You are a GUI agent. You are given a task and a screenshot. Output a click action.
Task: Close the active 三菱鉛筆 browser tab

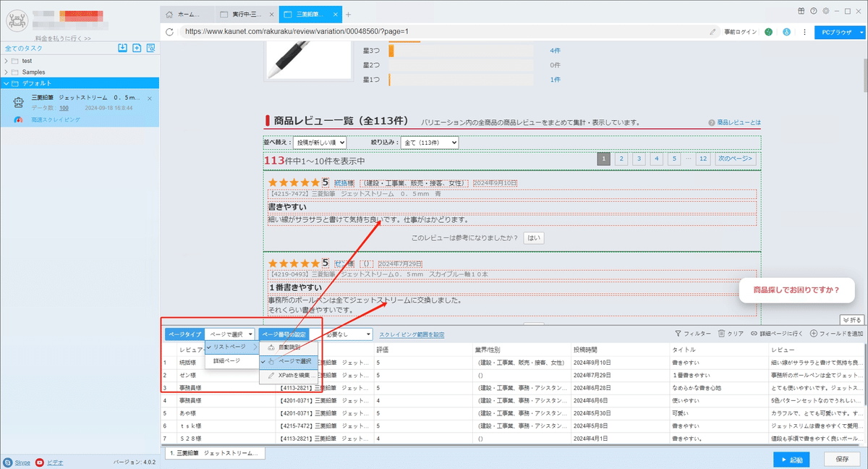point(337,14)
